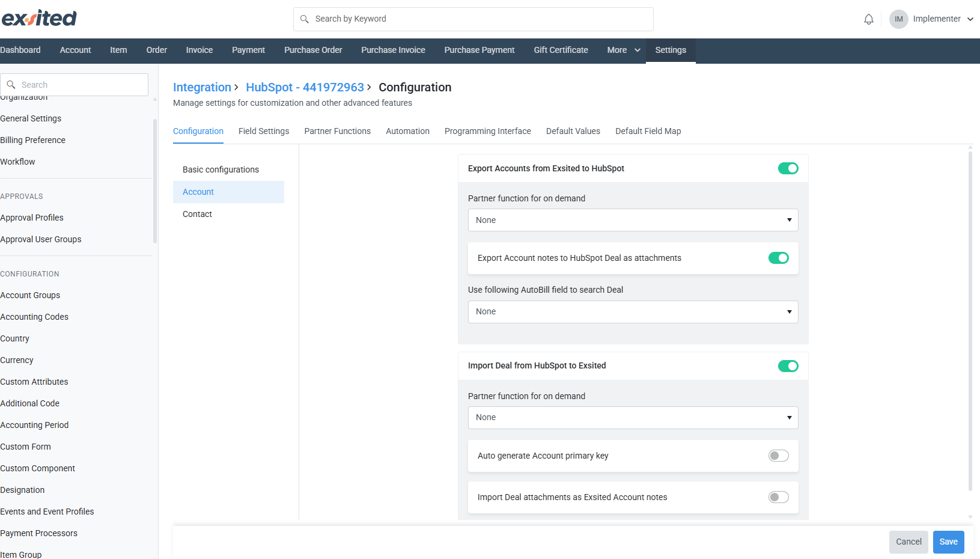
Task: Open the Payment menu
Action: pyautogui.click(x=248, y=50)
